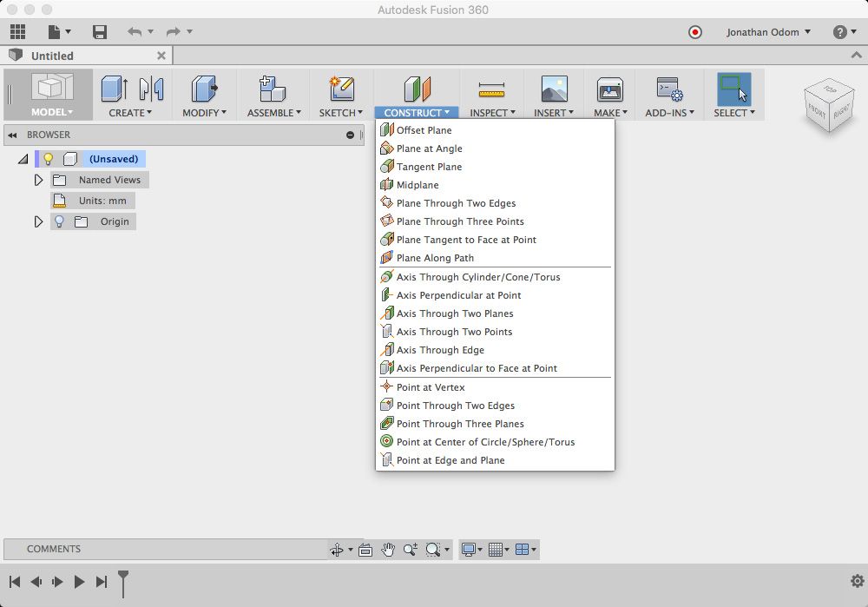The image size is (868, 607).
Task: Select the Untitled document tab
Action: tap(87, 56)
